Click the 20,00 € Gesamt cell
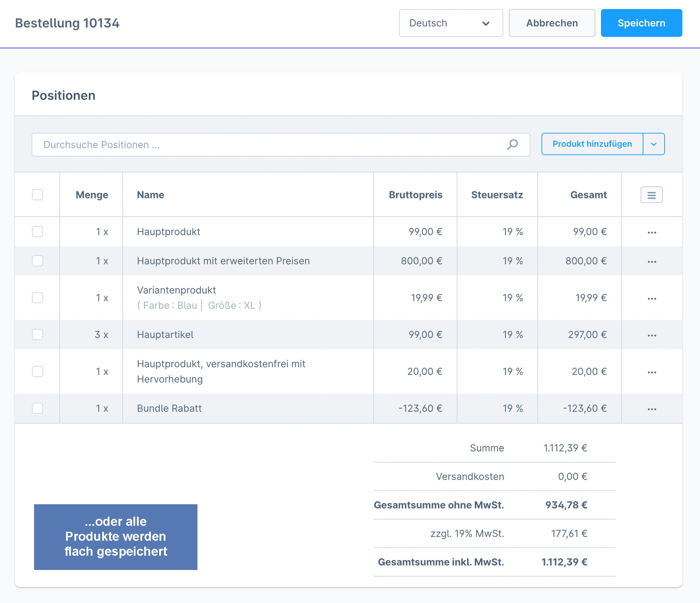The width and height of the screenshot is (700, 603). [589, 371]
